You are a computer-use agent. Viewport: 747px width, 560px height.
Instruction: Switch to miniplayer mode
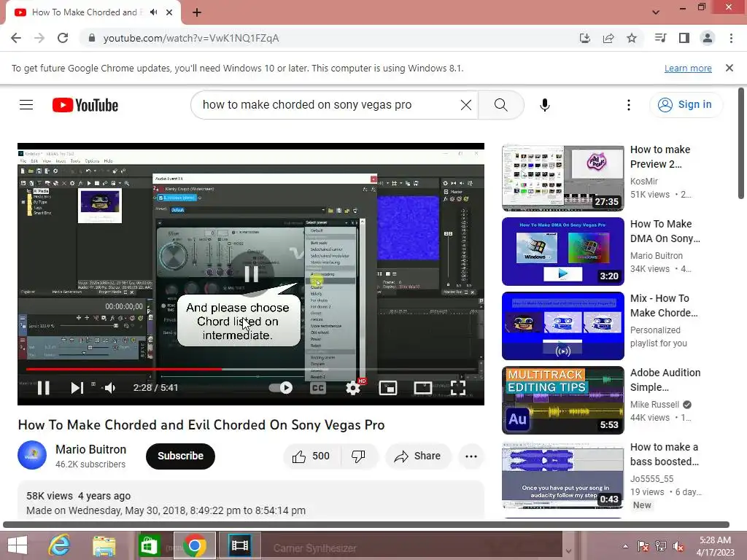coord(388,388)
